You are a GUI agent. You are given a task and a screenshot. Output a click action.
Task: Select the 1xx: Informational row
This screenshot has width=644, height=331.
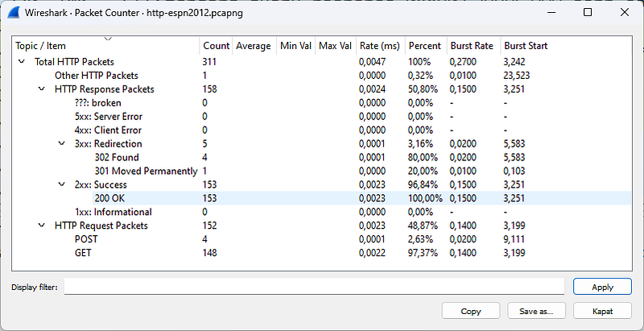click(x=321, y=212)
